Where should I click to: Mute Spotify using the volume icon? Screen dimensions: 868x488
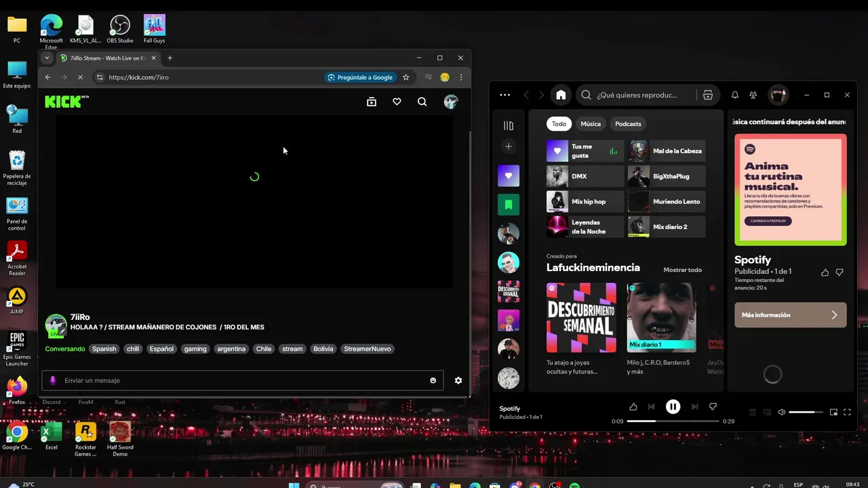[781, 412]
